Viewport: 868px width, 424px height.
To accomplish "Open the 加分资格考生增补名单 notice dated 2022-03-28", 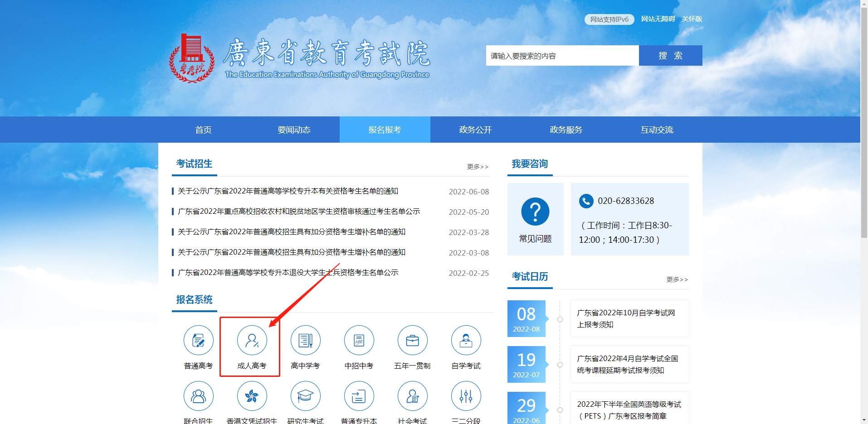I will (x=292, y=232).
